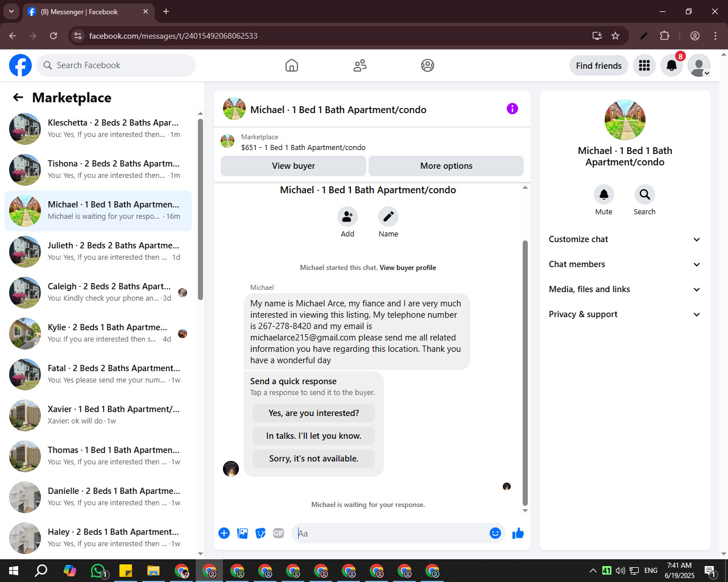Screen dimensions: 728x582
Task: Open the Facebook logo home link
Action: click(x=20, y=65)
